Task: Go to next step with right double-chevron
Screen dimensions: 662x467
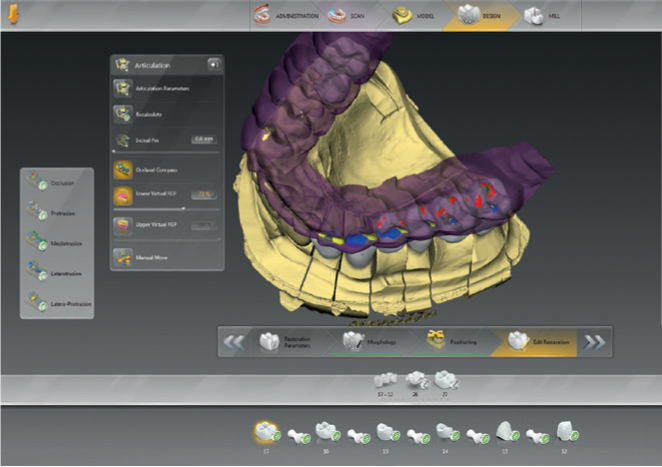Action: 595,341
